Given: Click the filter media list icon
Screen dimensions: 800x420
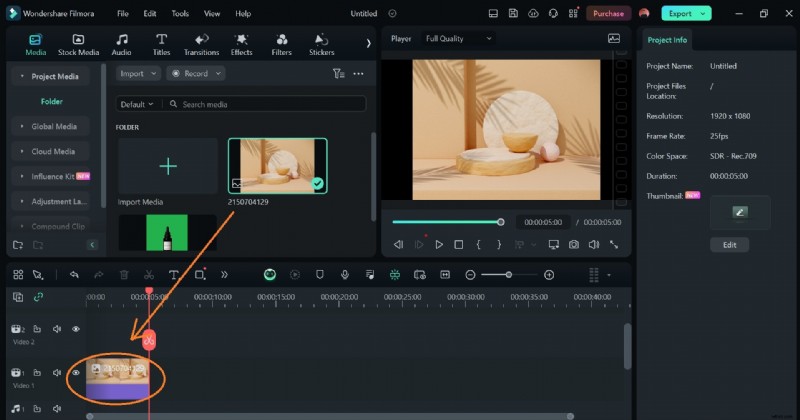Looking at the screenshot, I should pos(338,73).
